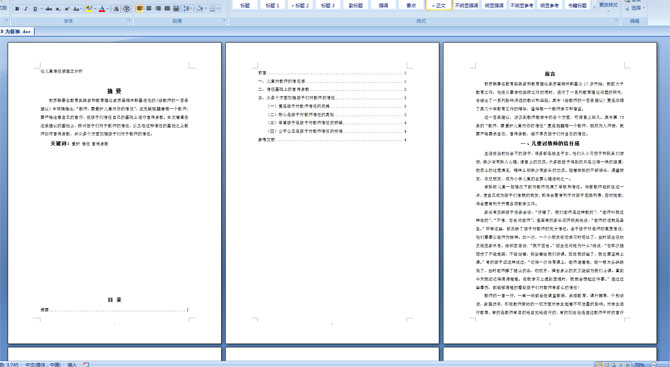Viewport: 670px width, 367px height.
Task: Click the page-two table of contents
Action: pyautogui.click(x=332, y=106)
